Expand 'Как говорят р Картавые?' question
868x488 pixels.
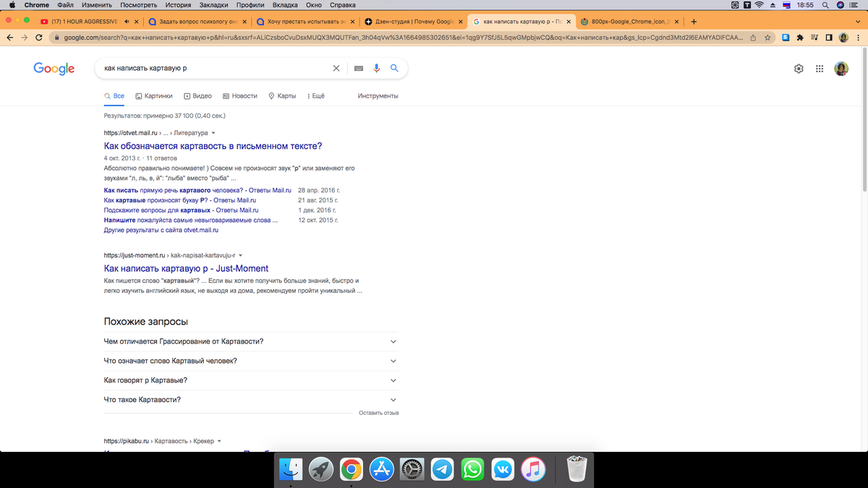coord(251,380)
